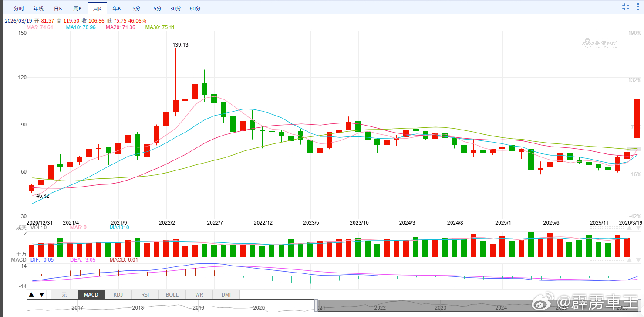
Task: Select the 无 (none) indicator option
Action: click(x=64, y=294)
